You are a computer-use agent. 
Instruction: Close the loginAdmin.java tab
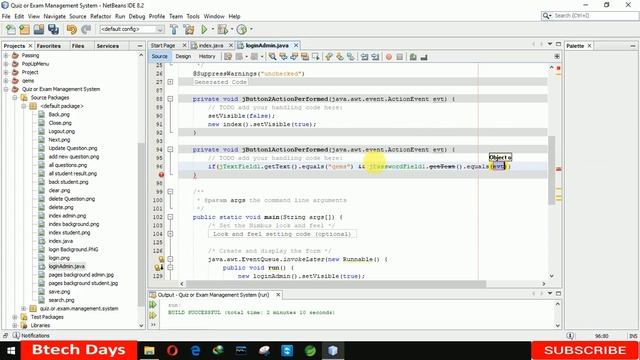[x=296, y=45]
